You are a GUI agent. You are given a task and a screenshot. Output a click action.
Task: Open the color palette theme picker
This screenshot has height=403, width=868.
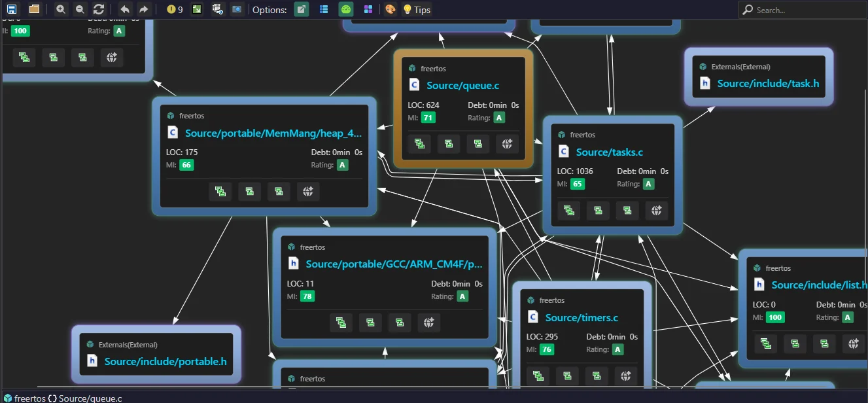390,10
